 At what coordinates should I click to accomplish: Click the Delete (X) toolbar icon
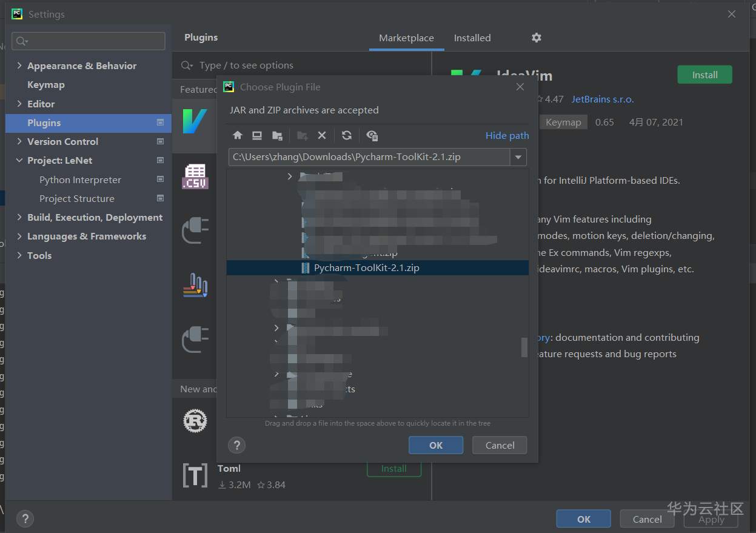(x=322, y=135)
